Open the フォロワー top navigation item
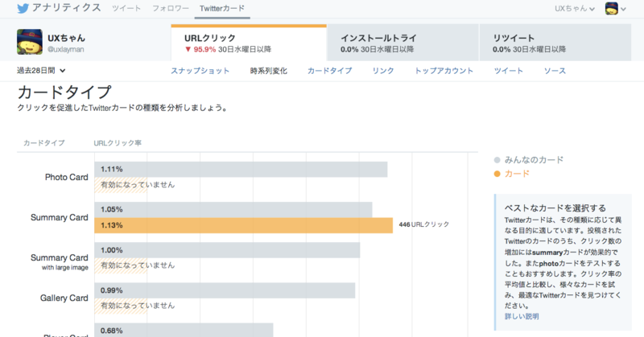644x337 pixels. click(x=171, y=8)
